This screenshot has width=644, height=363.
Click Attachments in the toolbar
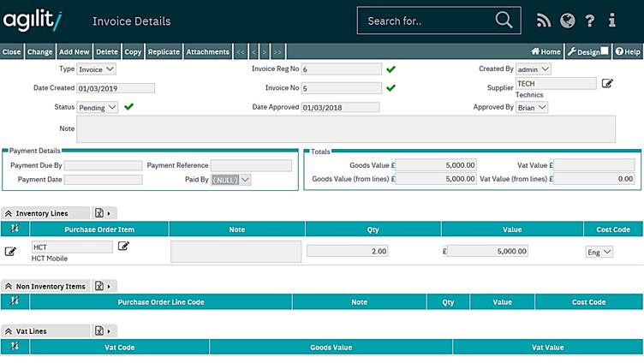tap(207, 52)
